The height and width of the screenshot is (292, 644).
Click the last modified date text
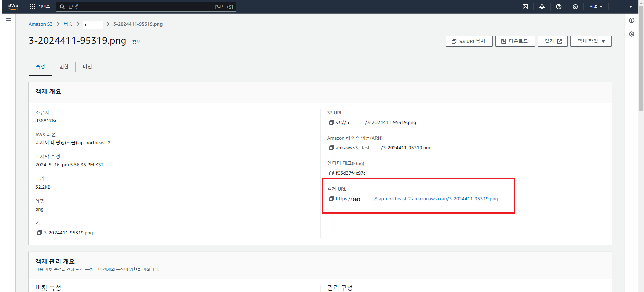70,165
